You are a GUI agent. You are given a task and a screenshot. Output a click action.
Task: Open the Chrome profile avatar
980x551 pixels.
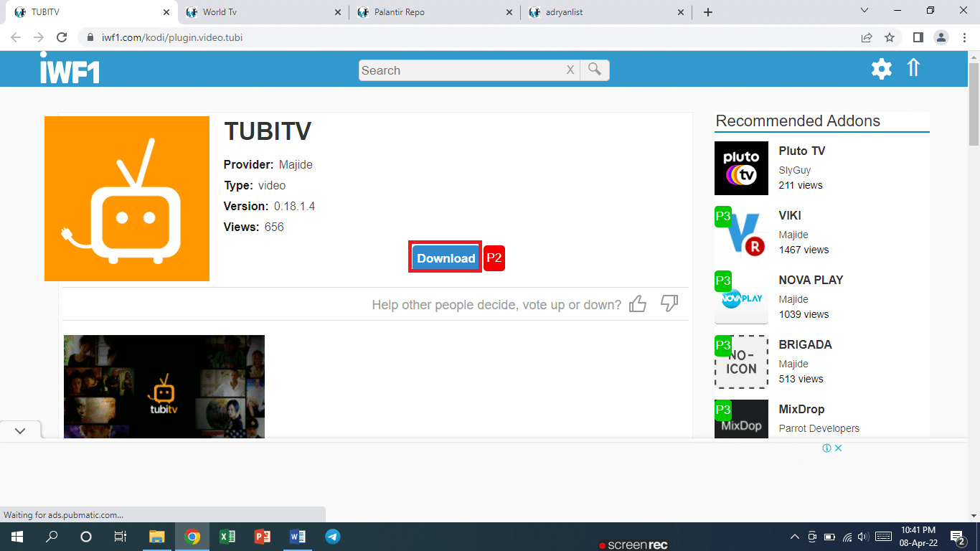click(x=941, y=37)
